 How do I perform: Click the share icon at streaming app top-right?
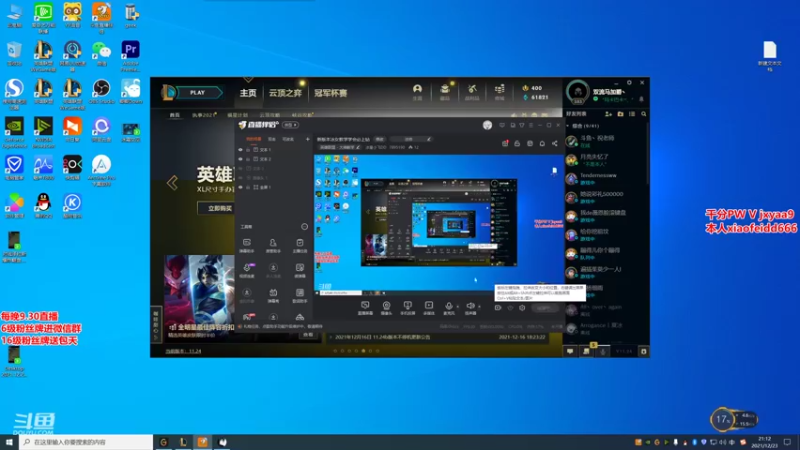555,143
